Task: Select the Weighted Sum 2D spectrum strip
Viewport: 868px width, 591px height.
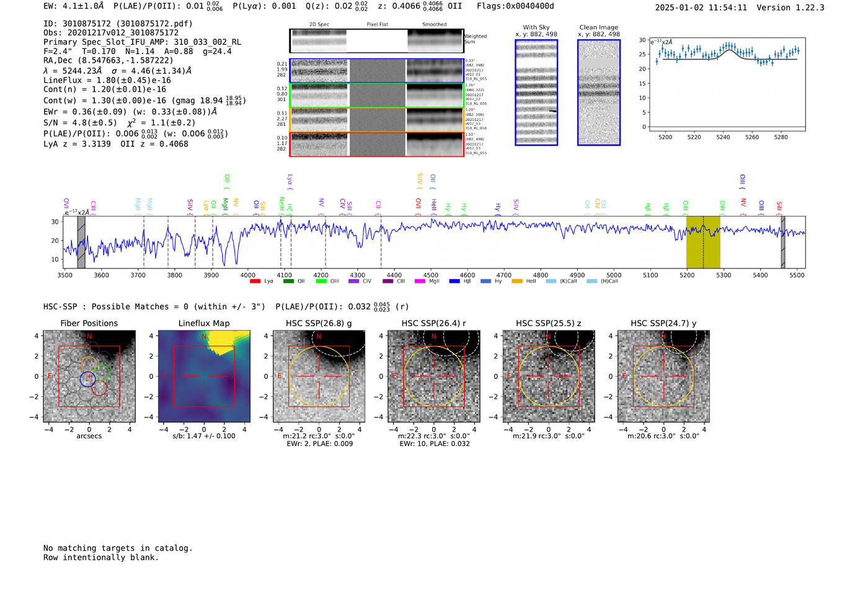Action: click(x=376, y=41)
